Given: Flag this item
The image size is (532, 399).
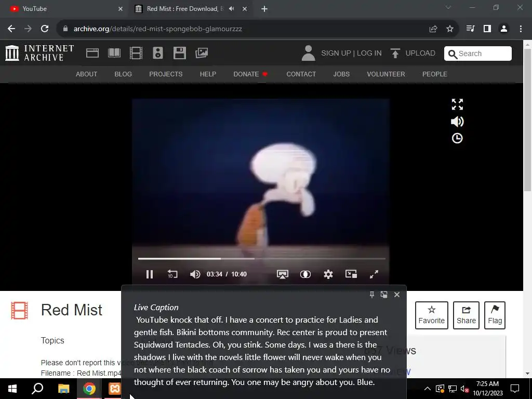Looking at the screenshot, I should [x=495, y=315].
